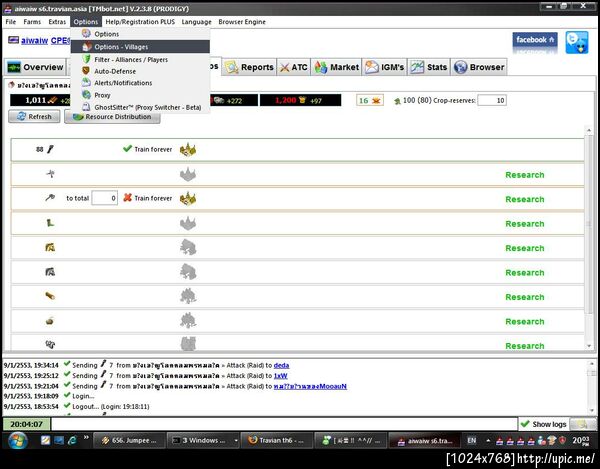Edit the Crop-reserves input field
The height and width of the screenshot is (469, 600).
492,100
